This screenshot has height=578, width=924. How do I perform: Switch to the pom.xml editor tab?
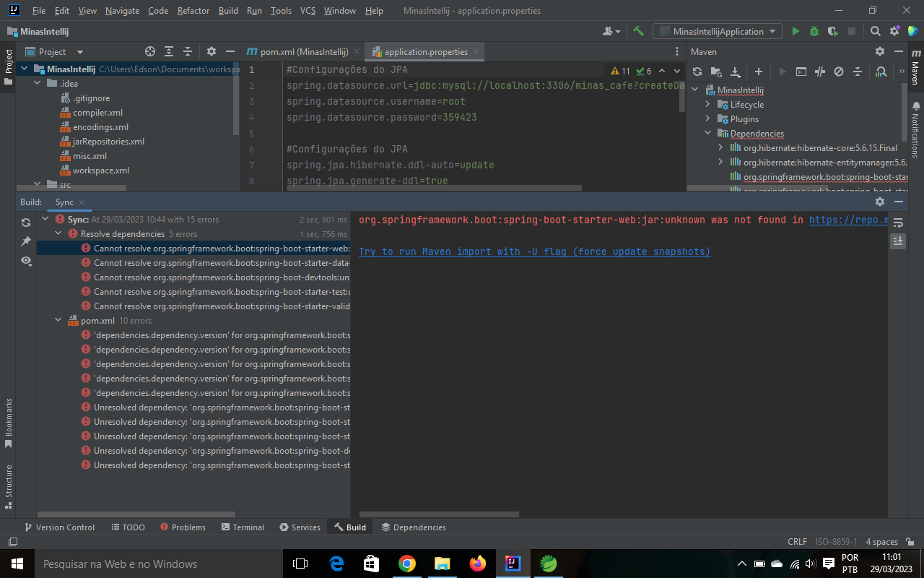click(303, 52)
